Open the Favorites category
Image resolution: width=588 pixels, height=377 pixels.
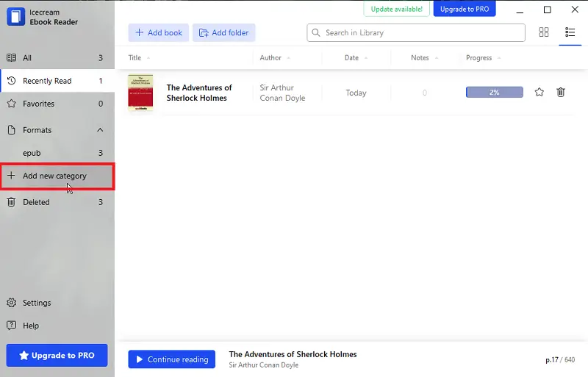pos(57,104)
